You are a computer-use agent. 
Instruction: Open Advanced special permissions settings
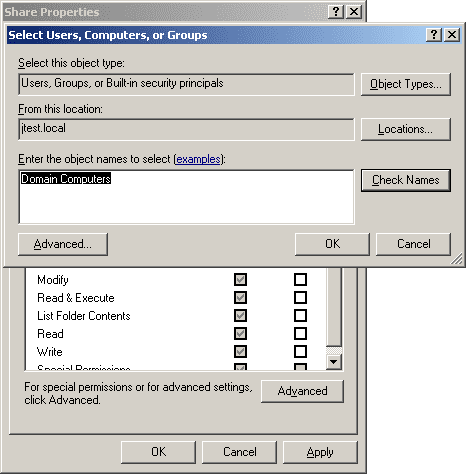click(x=302, y=391)
